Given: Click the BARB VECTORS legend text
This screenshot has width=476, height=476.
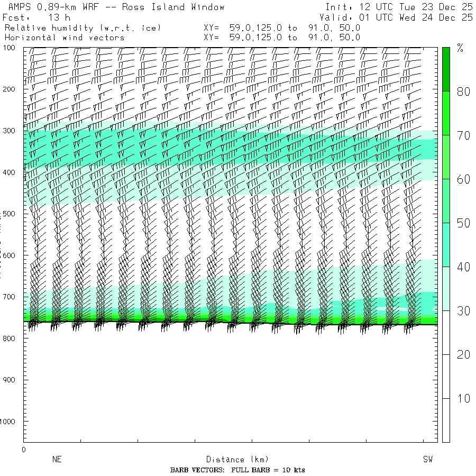Looking at the screenshot, I should [237, 470].
